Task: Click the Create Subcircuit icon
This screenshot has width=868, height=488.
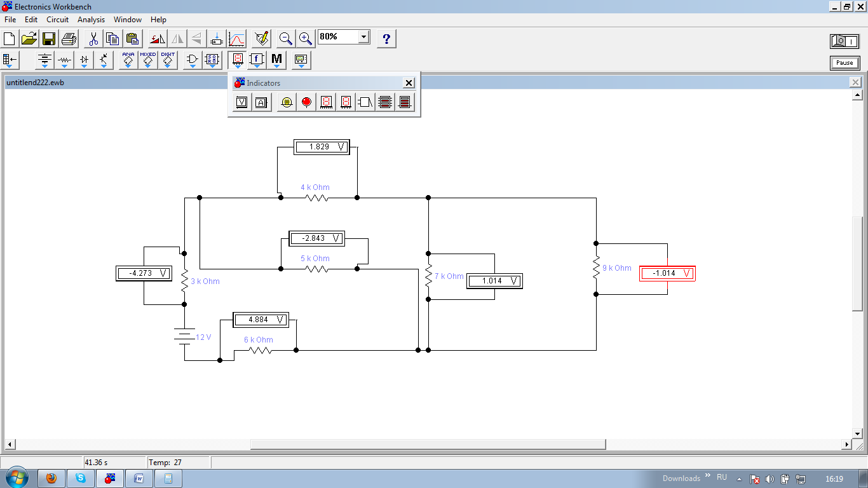Action: point(217,39)
